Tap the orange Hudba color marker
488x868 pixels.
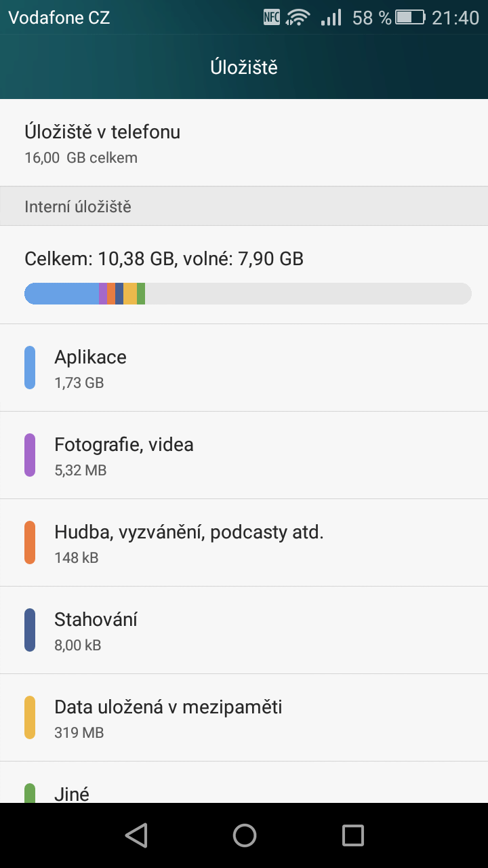(x=30, y=542)
